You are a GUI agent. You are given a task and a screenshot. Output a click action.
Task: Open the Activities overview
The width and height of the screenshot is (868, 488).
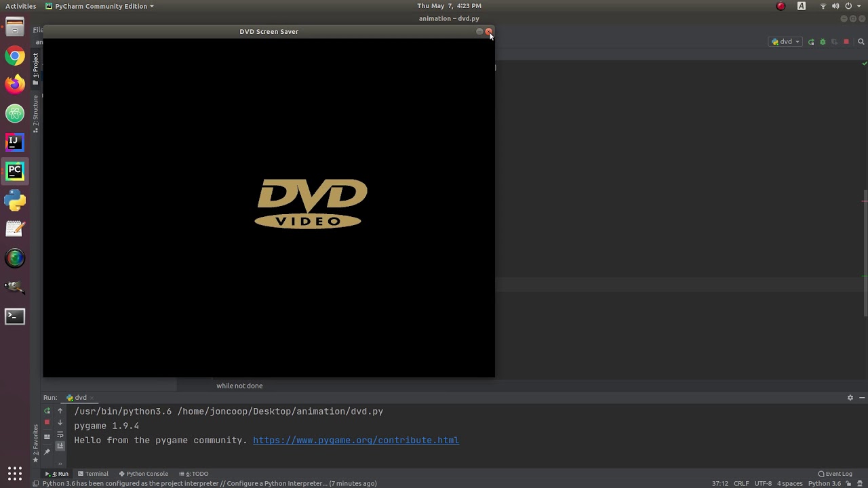(20, 6)
